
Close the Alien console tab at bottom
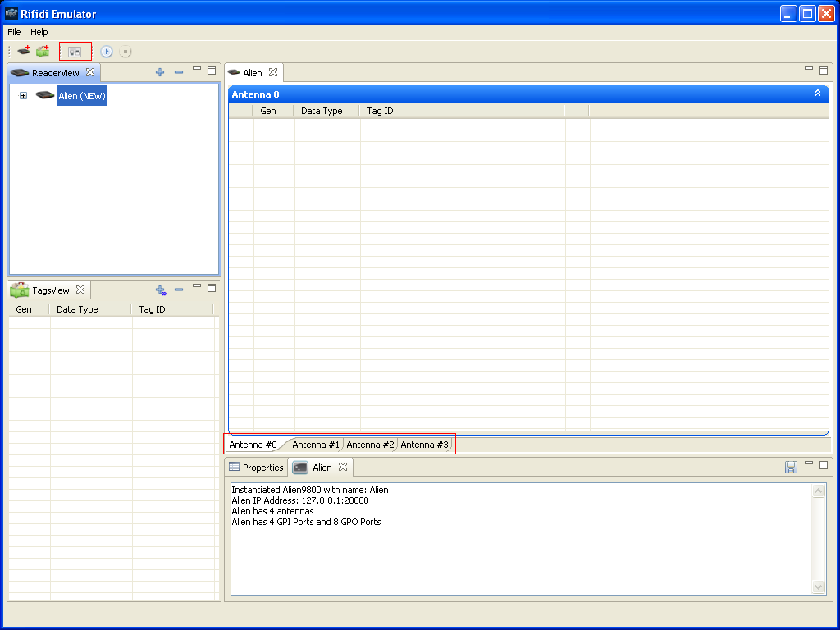click(x=343, y=467)
